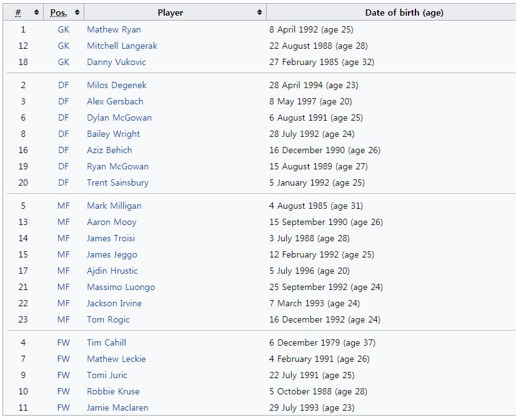Image resolution: width=516 pixels, height=420 pixels.
Task: Click the Date of birth column header
Action: [404, 12]
